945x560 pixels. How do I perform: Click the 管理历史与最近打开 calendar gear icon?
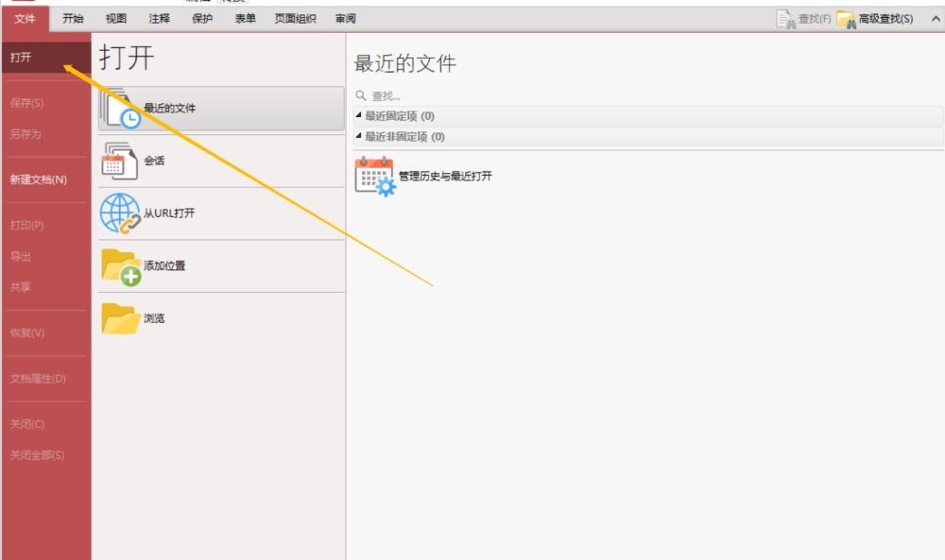click(x=375, y=177)
